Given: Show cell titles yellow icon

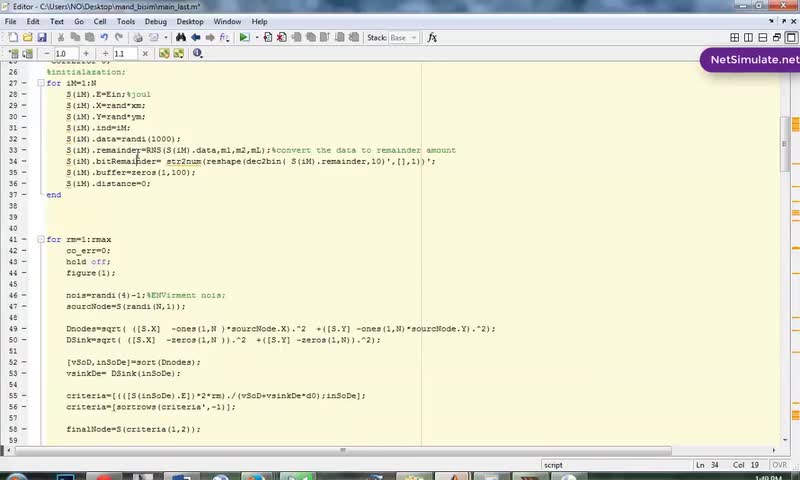Looking at the screenshot, I should 179,53.
